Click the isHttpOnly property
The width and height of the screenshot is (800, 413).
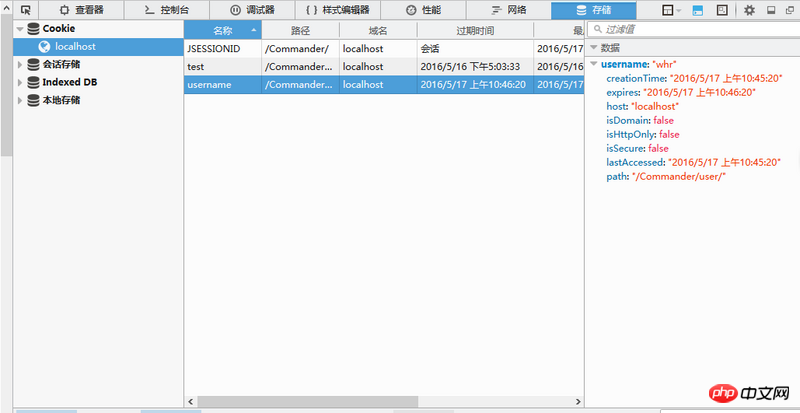631,134
